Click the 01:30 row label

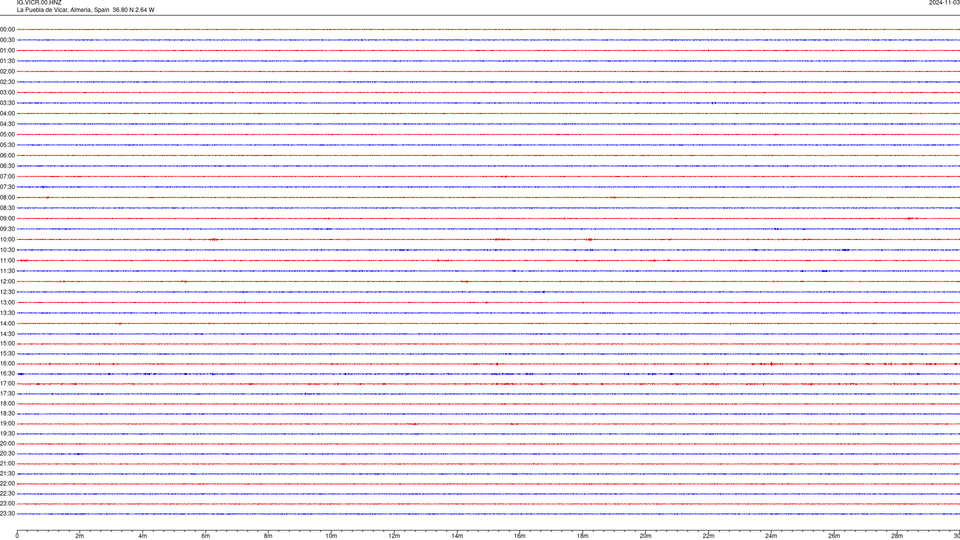(7, 61)
